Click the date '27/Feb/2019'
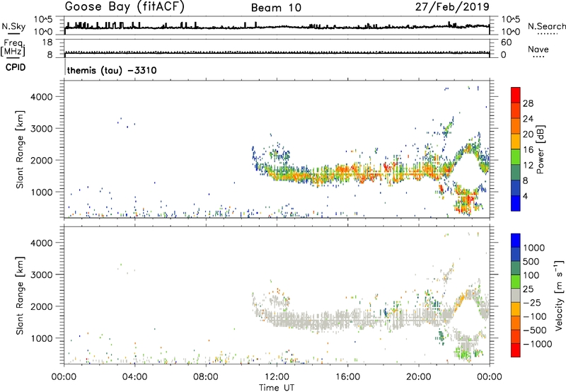This screenshot has height=392, width=566. (x=452, y=7)
